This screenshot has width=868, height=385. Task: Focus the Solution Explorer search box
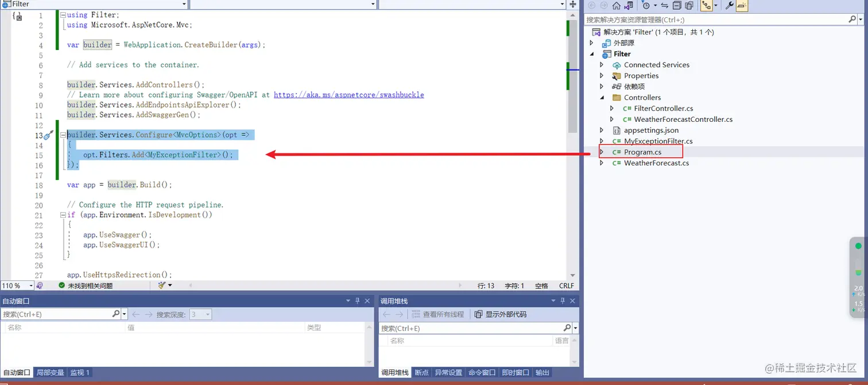[716, 20]
